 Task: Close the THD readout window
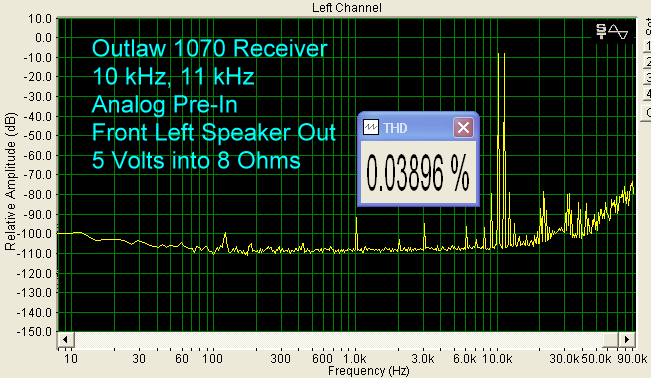point(463,128)
